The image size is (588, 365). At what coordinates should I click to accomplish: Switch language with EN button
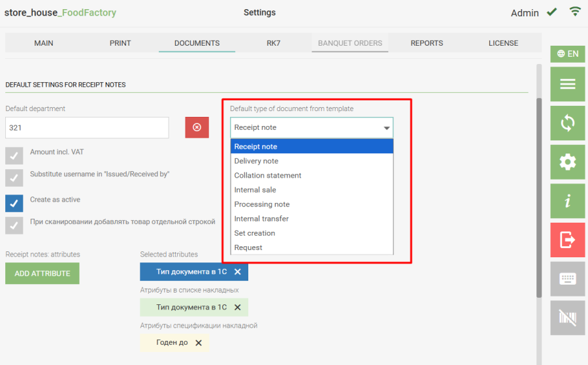click(567, 54)
